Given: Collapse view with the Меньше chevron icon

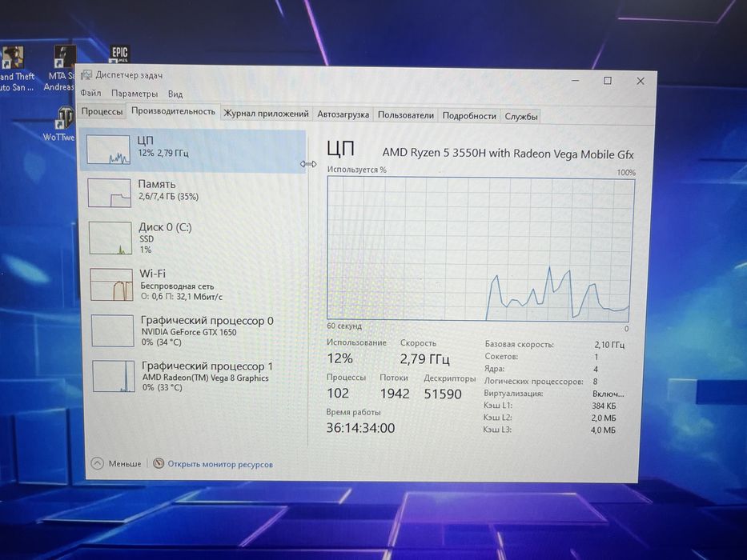Looking at the screenshot, I should pos(97,463).
